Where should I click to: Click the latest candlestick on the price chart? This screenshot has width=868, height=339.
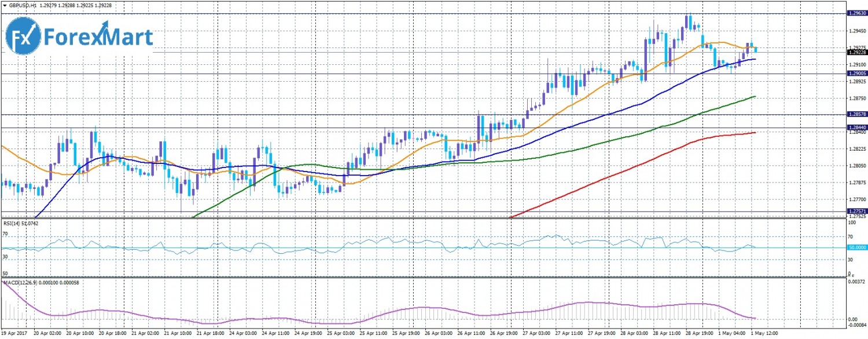pyautogui.click(x=755, y=50)
